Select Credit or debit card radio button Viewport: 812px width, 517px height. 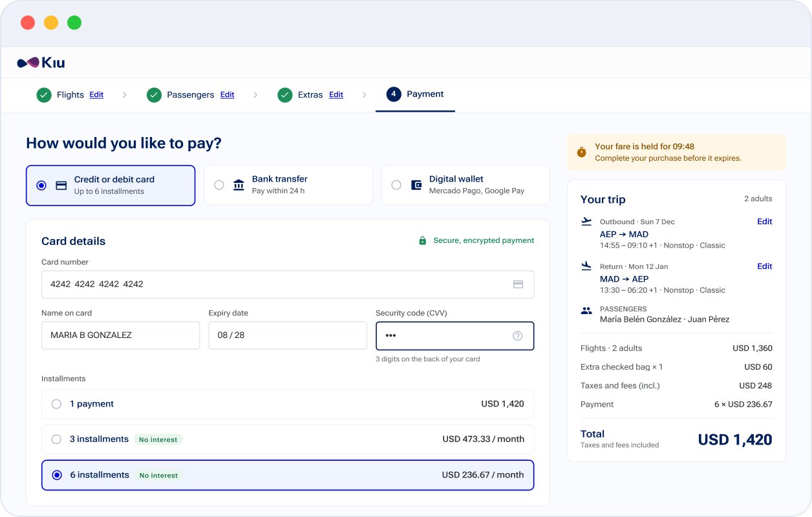(41, 185)
